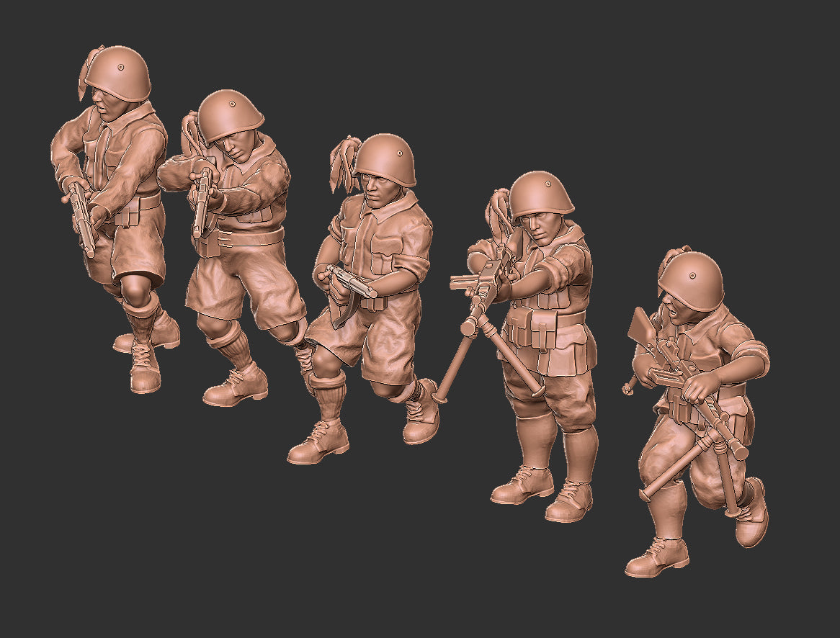Click the rightmost soldier's front boot

tap(657, 557)
